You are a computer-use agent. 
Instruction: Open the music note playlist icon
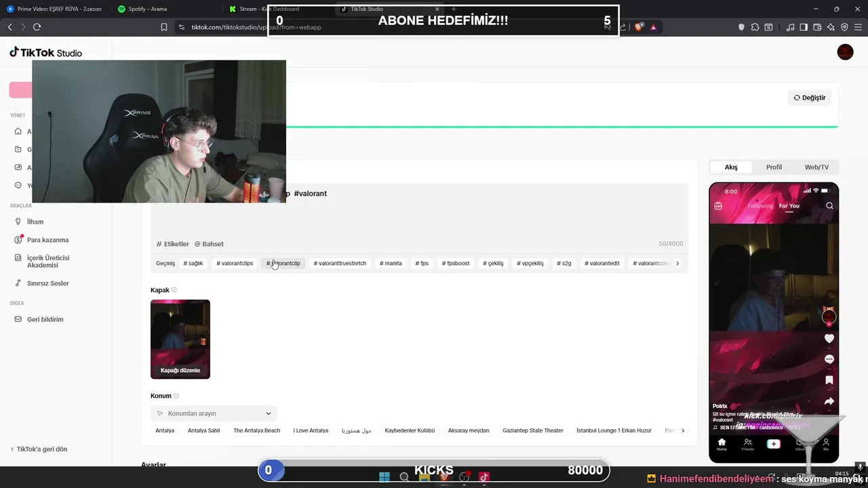tap(790, 27)
